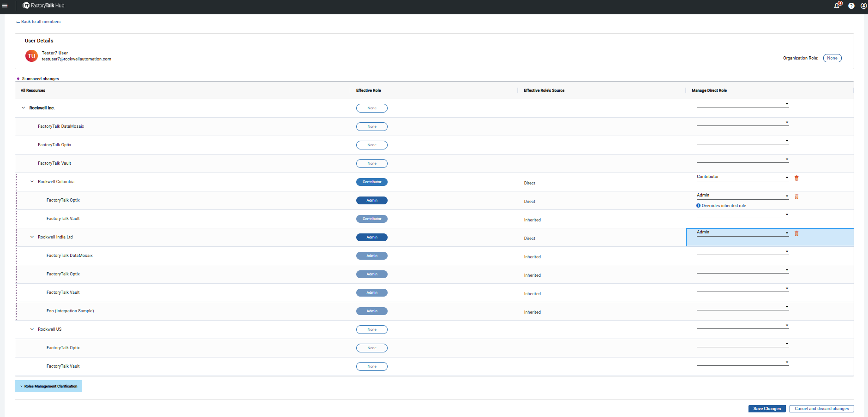Click Direct source text for Rockwell Colombia

coord(530,183)
